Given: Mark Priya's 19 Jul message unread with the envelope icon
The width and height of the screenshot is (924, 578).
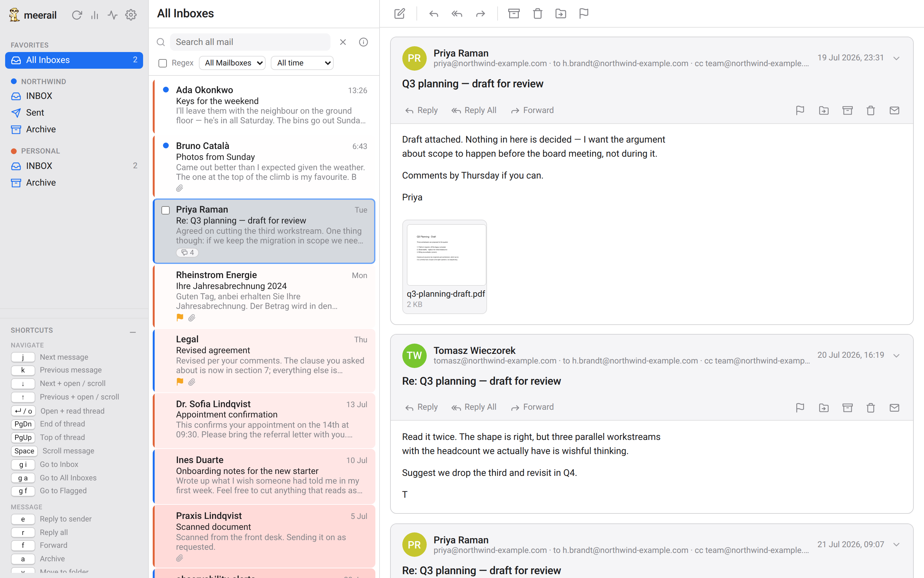Looking at the screenshot, I should click(x=894, y=110).
